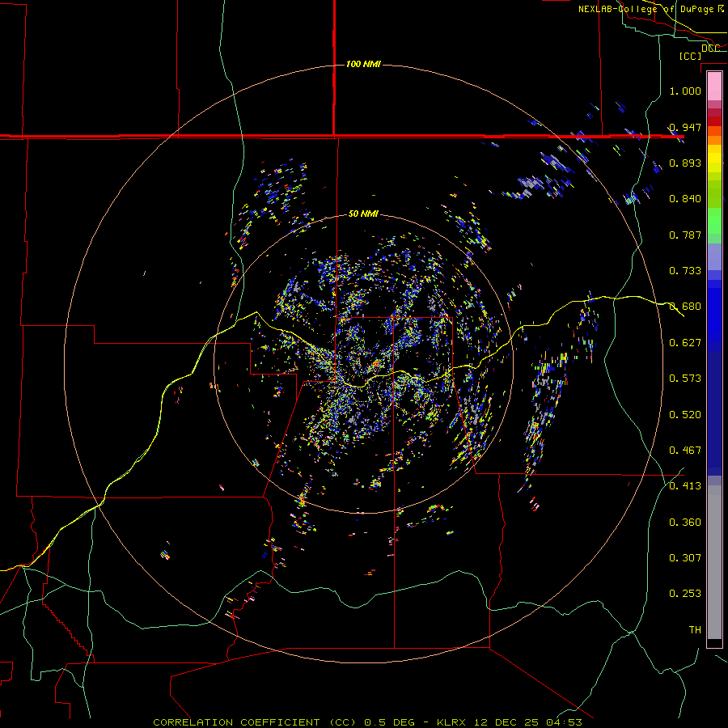The width and height of the screenshot is (728, 728).
Task: Select the 0.893 scale value
Action: coord(685,163)
